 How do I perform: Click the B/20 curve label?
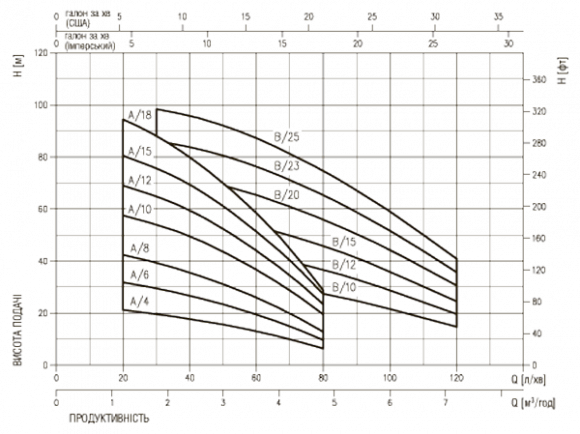pos(287,195)
